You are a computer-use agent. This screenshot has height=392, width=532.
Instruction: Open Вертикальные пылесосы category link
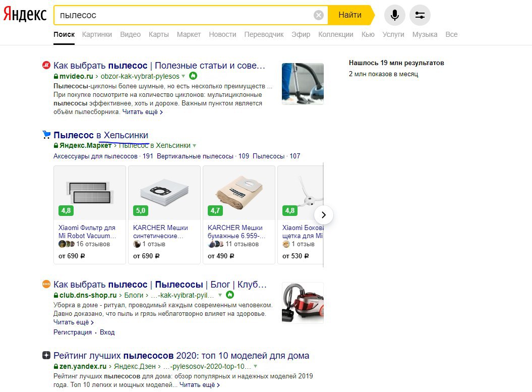(203, 156)
